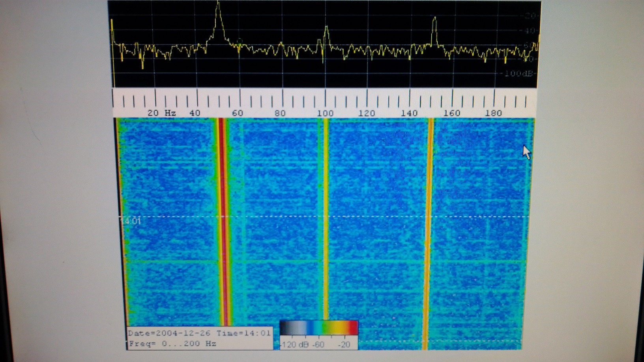Viewport: 644px width, 362px height.
Task: Click the 60 mark on frequency ruler
Action: click(x=238, y=113)
